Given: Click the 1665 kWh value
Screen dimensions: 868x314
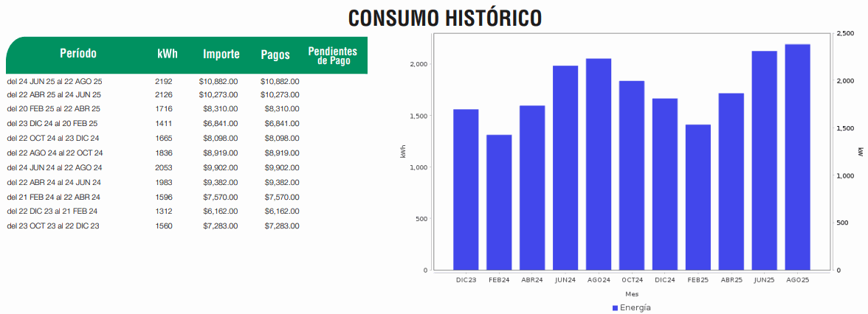Looking at the screenshot, I should [164, 139].
